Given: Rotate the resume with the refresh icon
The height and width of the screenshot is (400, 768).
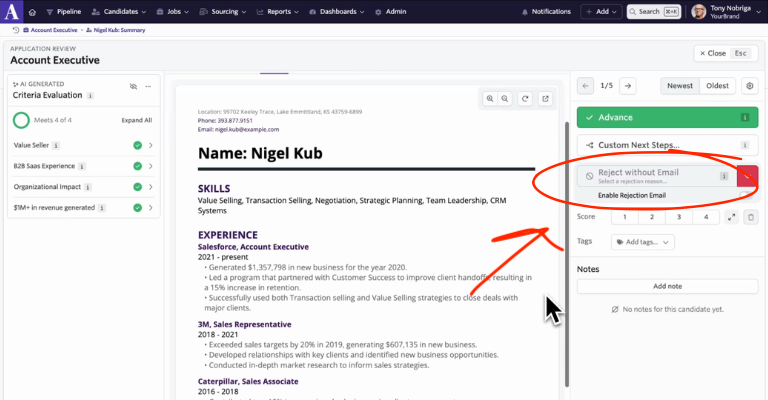Looking at the screenshot, I should pos(525,98).
